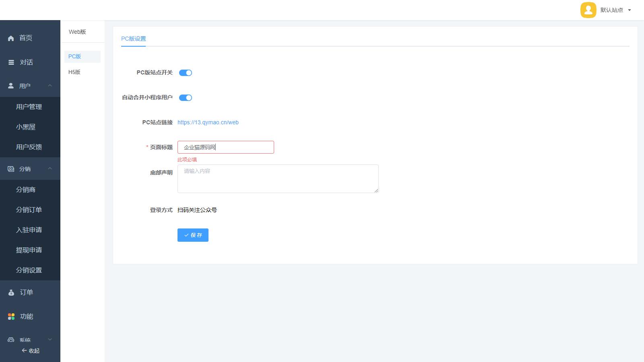Open 用户反馈 submenu item

[x=30, y=147]
